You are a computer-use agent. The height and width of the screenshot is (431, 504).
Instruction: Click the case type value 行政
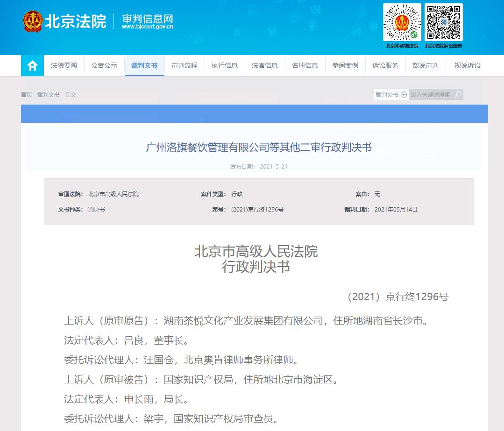[237, 194]
